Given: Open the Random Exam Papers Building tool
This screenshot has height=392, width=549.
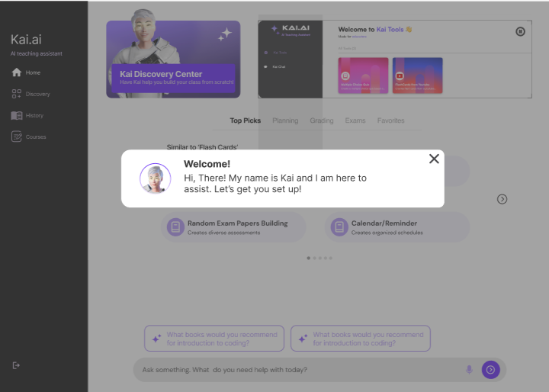Looking at the screenshot, I should 233,227.
